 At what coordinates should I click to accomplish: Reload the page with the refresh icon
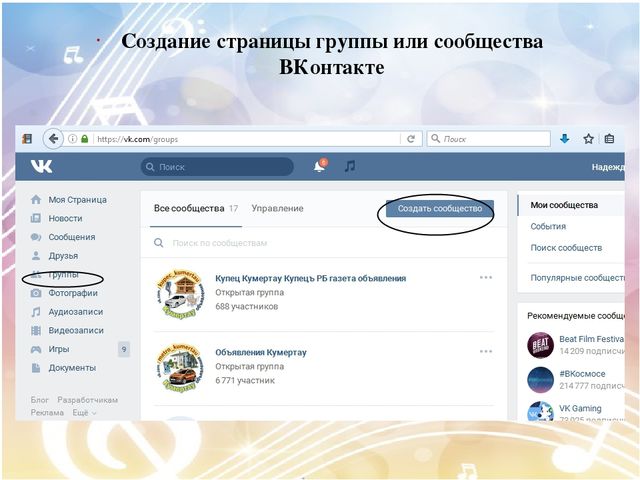click(x=411, y=139)
